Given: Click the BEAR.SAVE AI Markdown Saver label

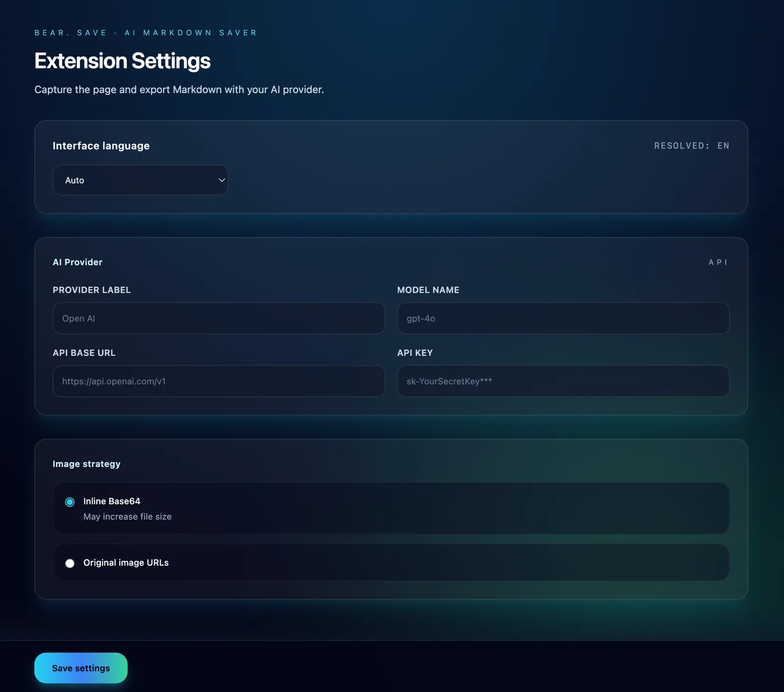Looking at the screenshot, I should pyautogui.click(x=146, y=32).
